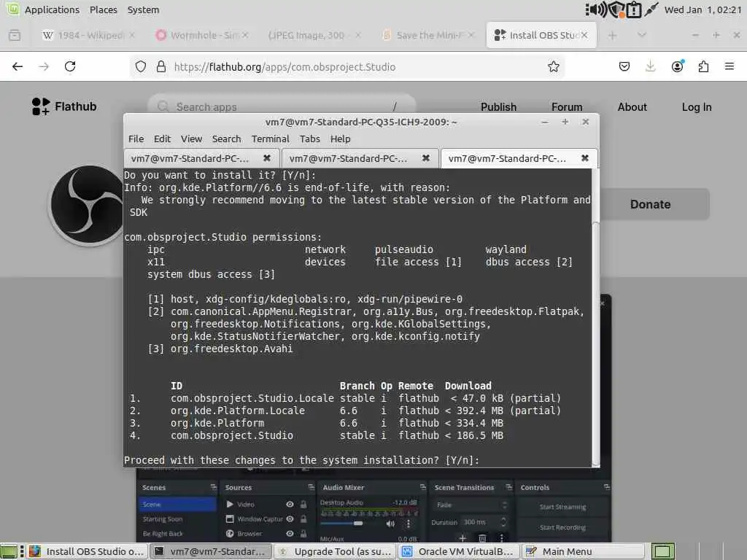Image resolution: width=747 pixels, height=560 pixels.
Task: Click the padlock site info icon
Action: (x=161, y=66)
